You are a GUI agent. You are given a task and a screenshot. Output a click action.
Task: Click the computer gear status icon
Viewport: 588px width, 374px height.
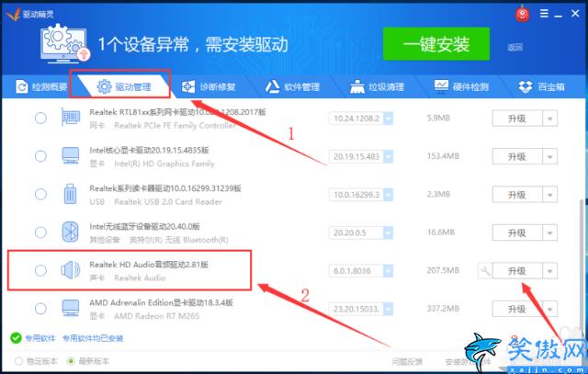(x=65, y=43)
